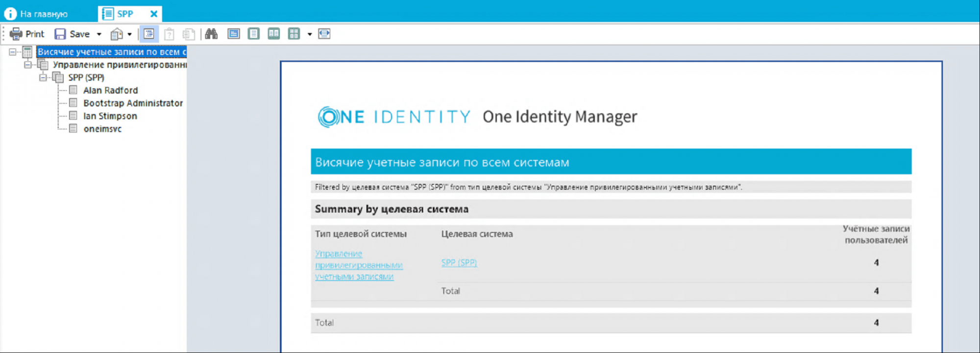
Task: Click the grand Total label in the bottom row
Action: pos(324,323)
